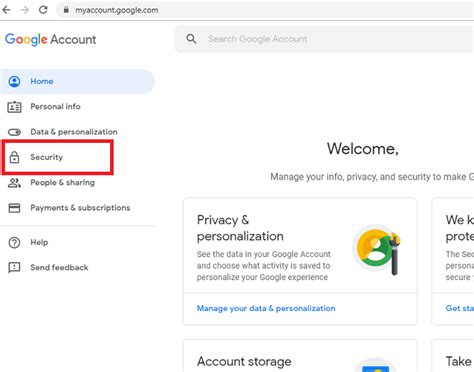Image resolution: width=474 pixels, height=372 pixels.
Task: Click the Payments credit card icon
Action: pos(14,208)
